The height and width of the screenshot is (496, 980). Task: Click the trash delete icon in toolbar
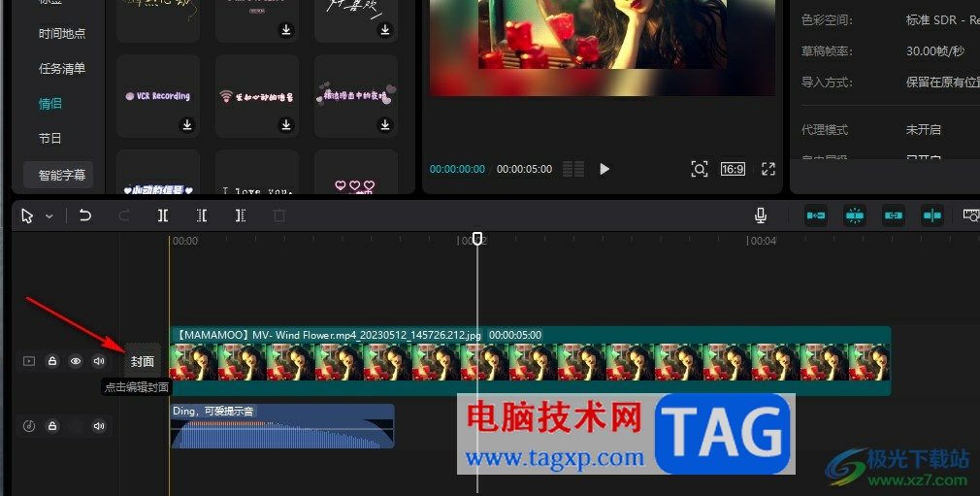[279, 215]
